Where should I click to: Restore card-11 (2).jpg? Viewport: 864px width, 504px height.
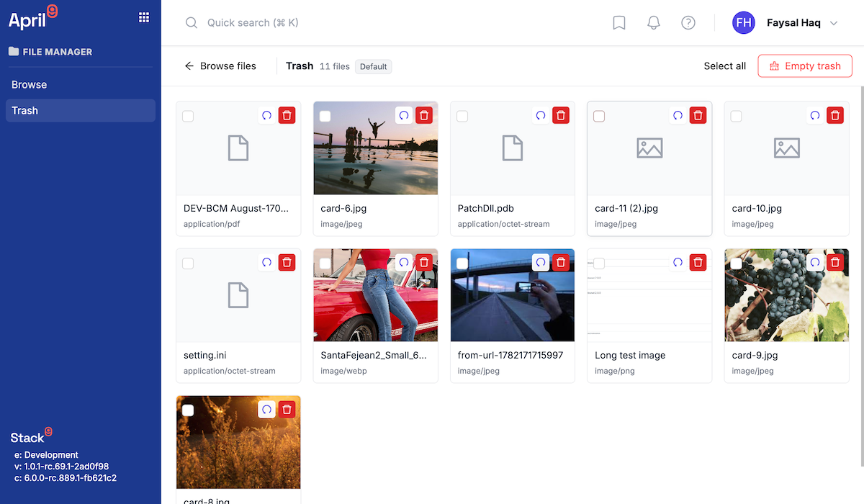click(678, 115)
